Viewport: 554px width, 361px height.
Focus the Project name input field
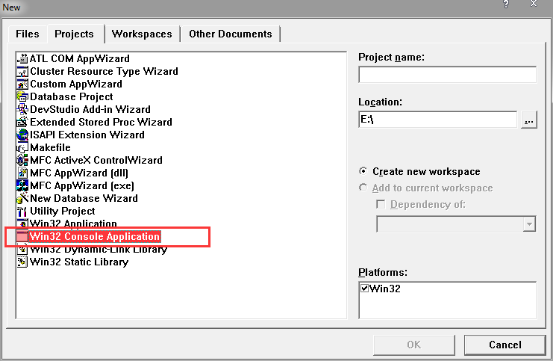447,75
